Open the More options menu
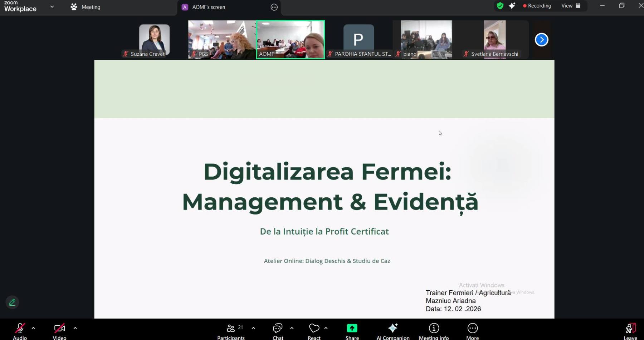This screenshot has height=340, width=644. coord(472,331)
